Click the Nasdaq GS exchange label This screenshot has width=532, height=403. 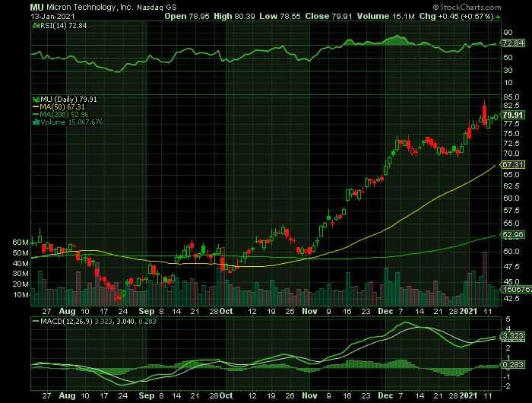157,8
